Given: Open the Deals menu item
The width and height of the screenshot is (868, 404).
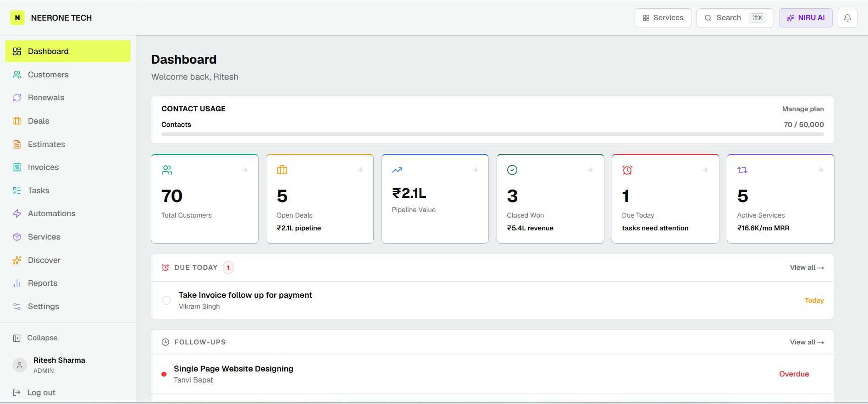Looking at the screenshot, I should (x=68, y=121).
